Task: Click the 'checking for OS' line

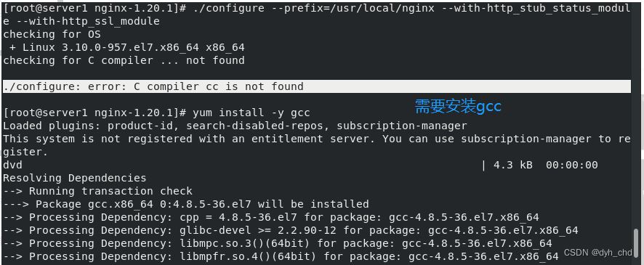Action: 52,34
